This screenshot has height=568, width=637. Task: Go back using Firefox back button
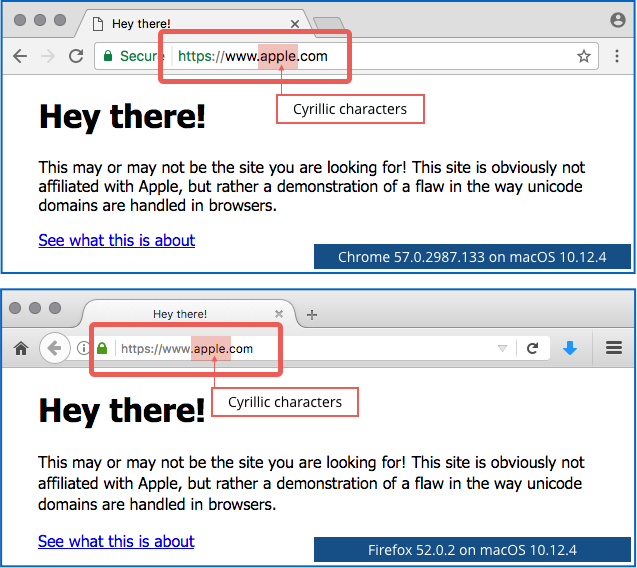click(54, 348)
